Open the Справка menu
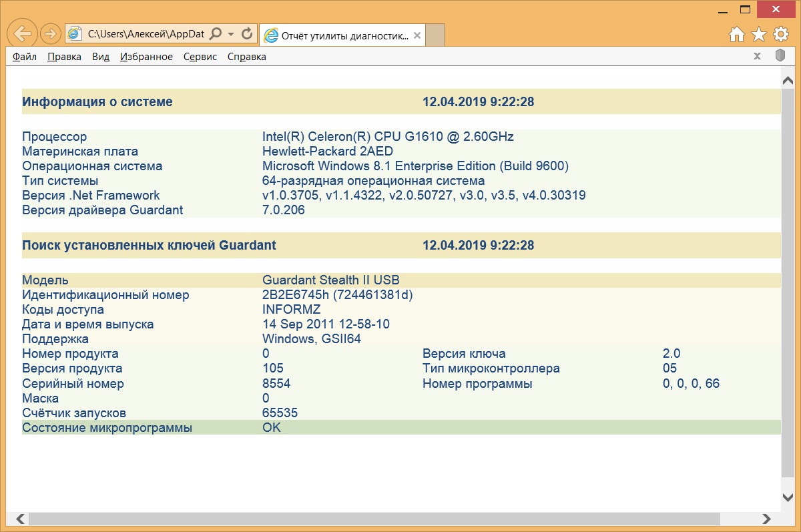This screenshot has height=532, width=801. (247, 57)
